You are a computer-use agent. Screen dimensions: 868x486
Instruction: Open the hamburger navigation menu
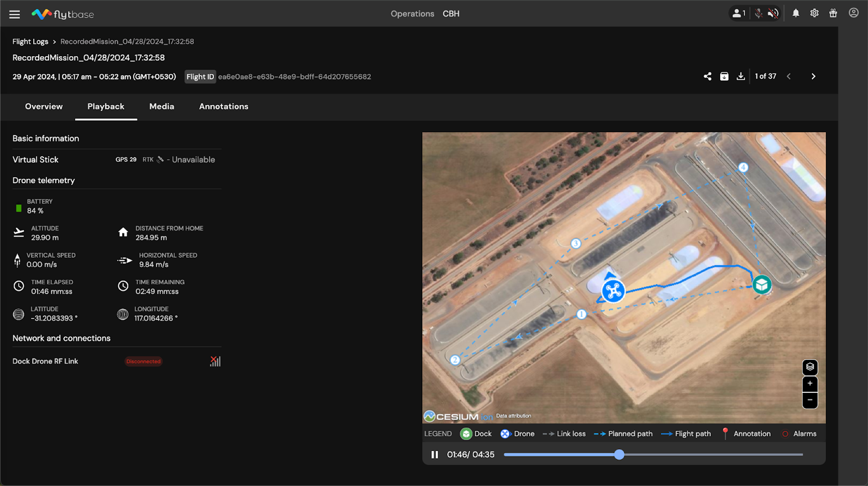click(x=14, y=14)
